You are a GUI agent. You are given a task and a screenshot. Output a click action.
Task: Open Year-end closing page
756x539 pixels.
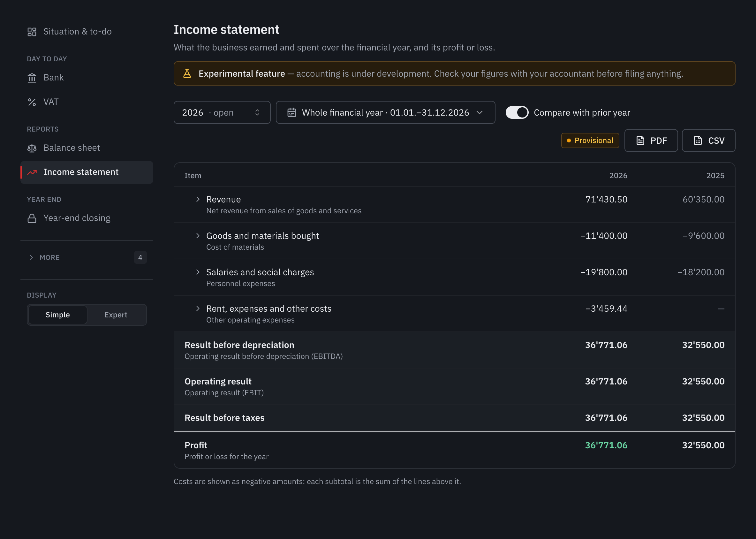[x=87, y=218]
